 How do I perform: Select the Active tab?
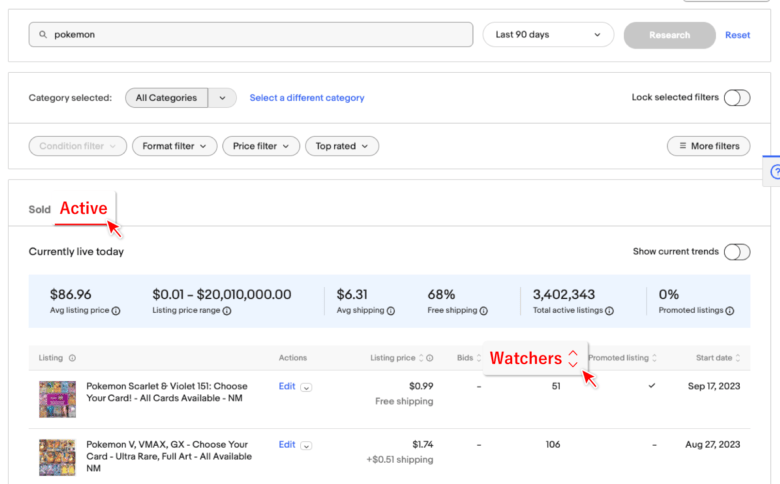click(83, 209)
